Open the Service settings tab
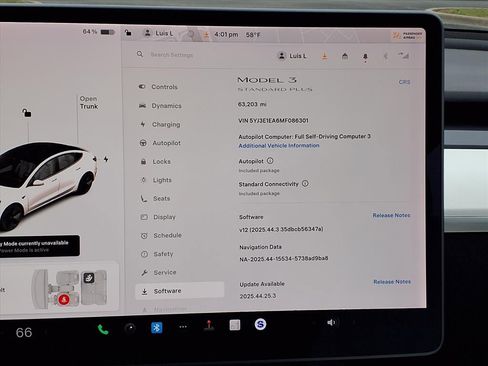488x366 pixels. coord(159,272)
